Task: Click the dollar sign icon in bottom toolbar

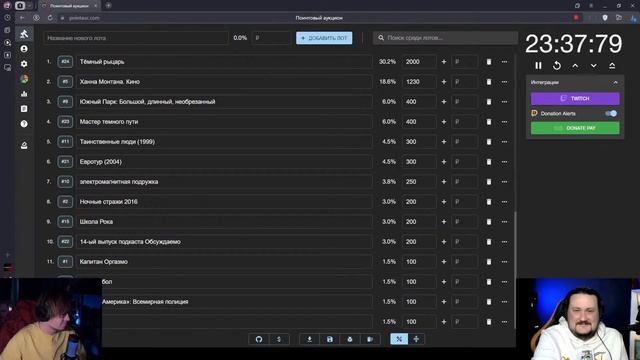Action: [279, 339]
